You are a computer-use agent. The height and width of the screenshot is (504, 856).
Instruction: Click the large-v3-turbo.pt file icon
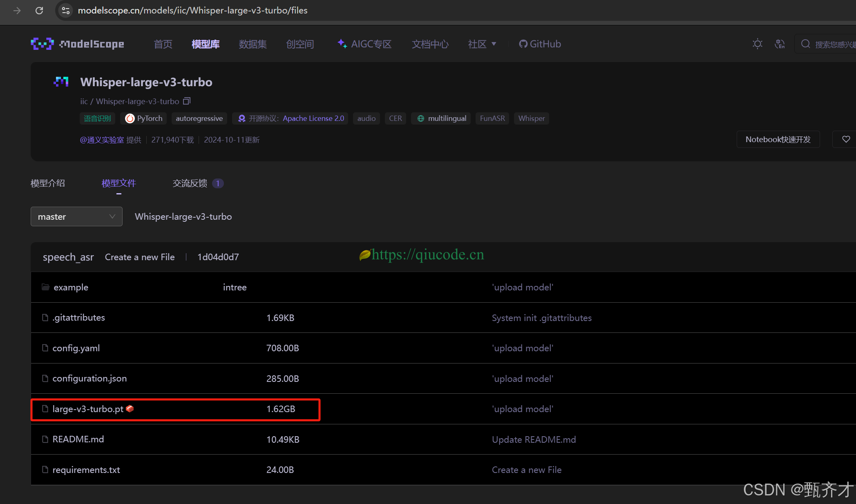click(x=45, y=409)
